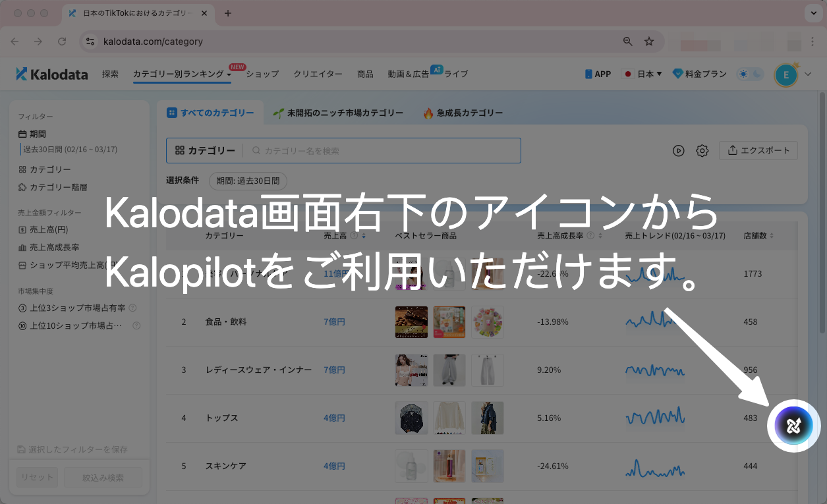
Task: Bookmark this page with the star icon
Action: tap(649, 42)
